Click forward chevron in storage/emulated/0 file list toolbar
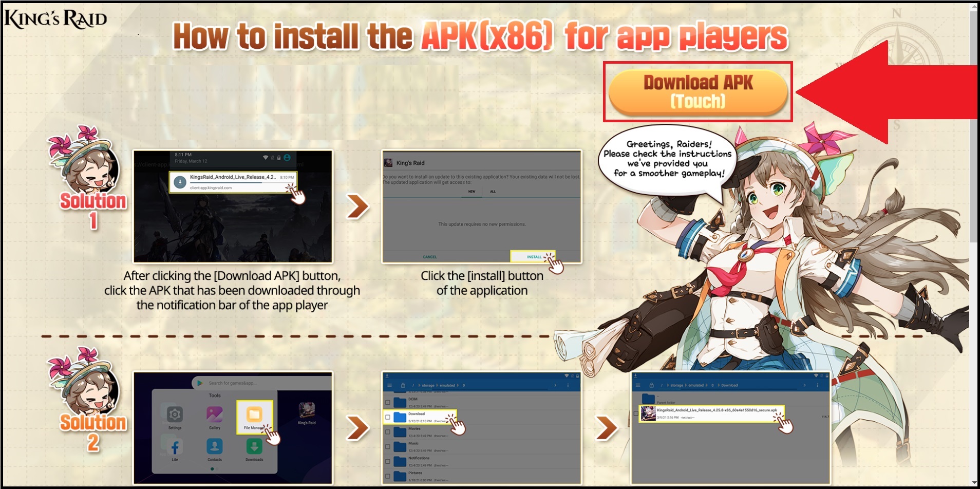Screen dimensions: 980x489 (x=555, y=385)
